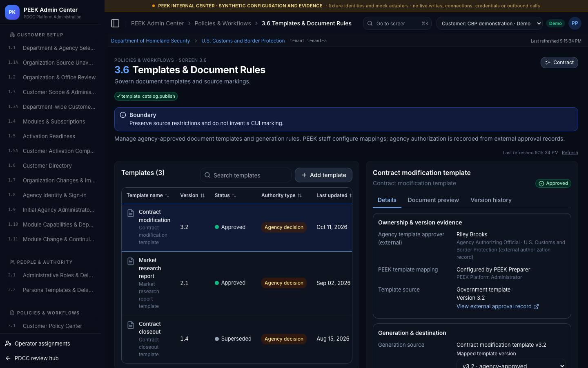Click the Add template button
Screen dimensions: 588x368
pyautogui.click(x=323, y=175)
